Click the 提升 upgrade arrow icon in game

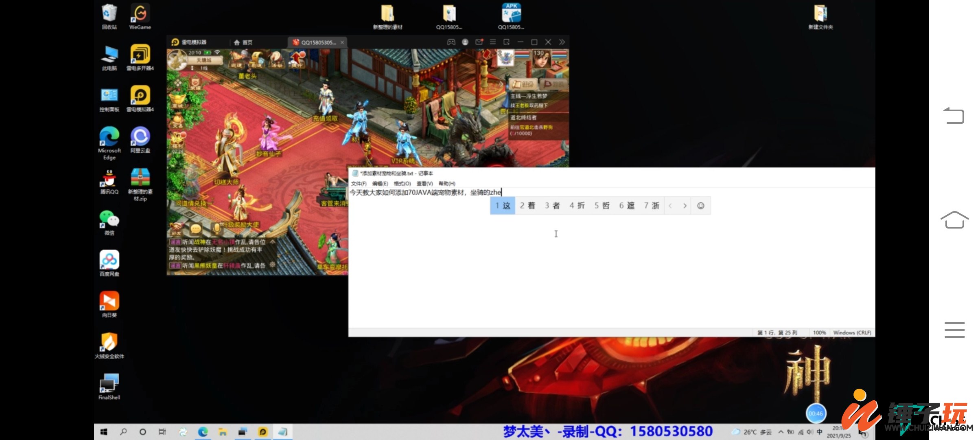297,59
